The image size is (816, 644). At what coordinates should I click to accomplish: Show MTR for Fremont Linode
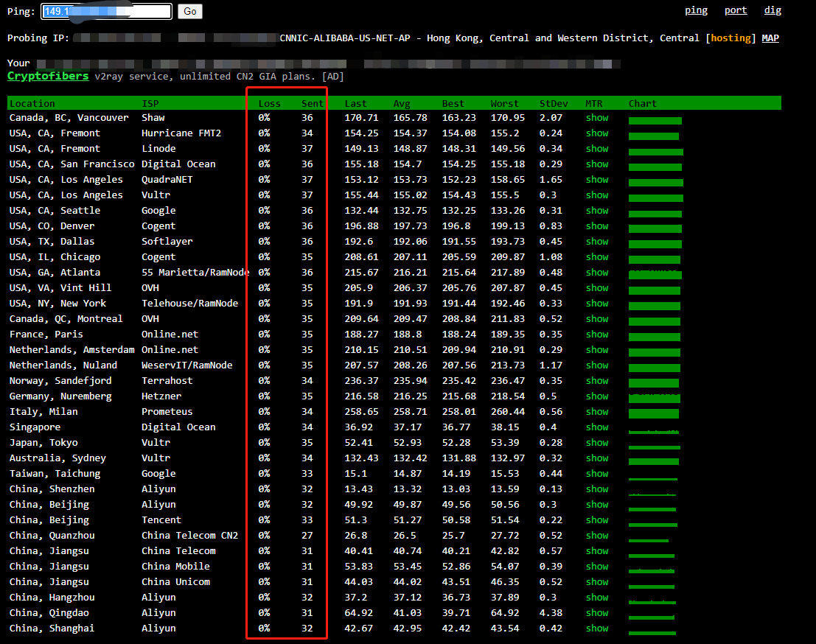pos(597,149)
